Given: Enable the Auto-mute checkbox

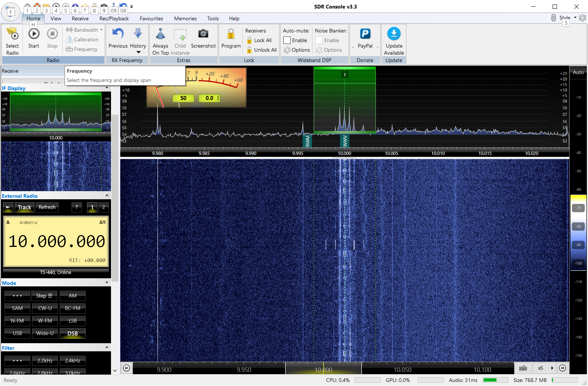Looking at the screenshot, I should point(287,40).
